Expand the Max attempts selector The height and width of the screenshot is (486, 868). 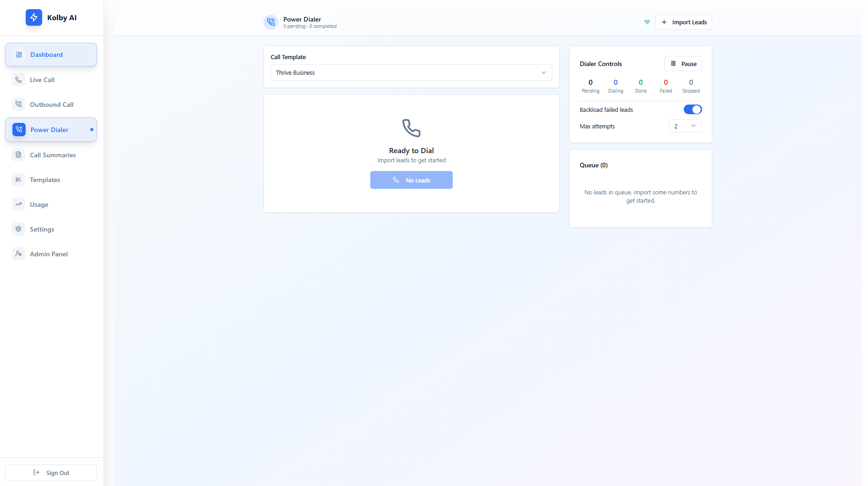click(x=685, y=126)
